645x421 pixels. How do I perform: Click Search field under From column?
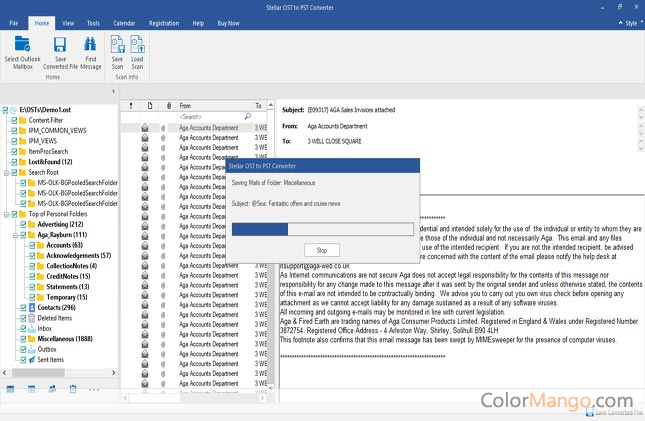click(210, 117)
